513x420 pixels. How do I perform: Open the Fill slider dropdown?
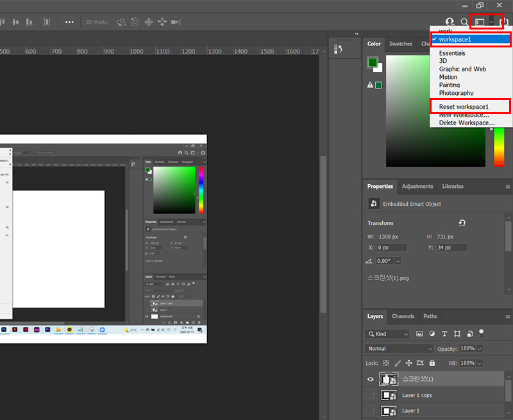point(479,363)
